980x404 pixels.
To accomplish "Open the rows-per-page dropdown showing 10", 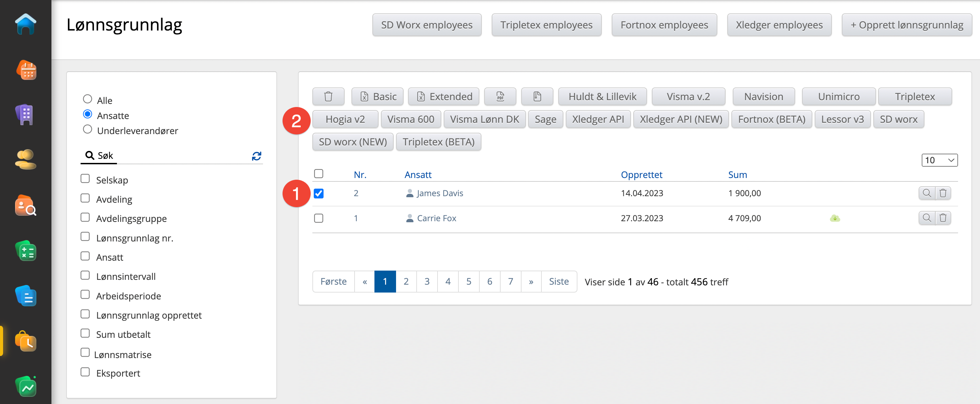I will (x=939, y=160).
